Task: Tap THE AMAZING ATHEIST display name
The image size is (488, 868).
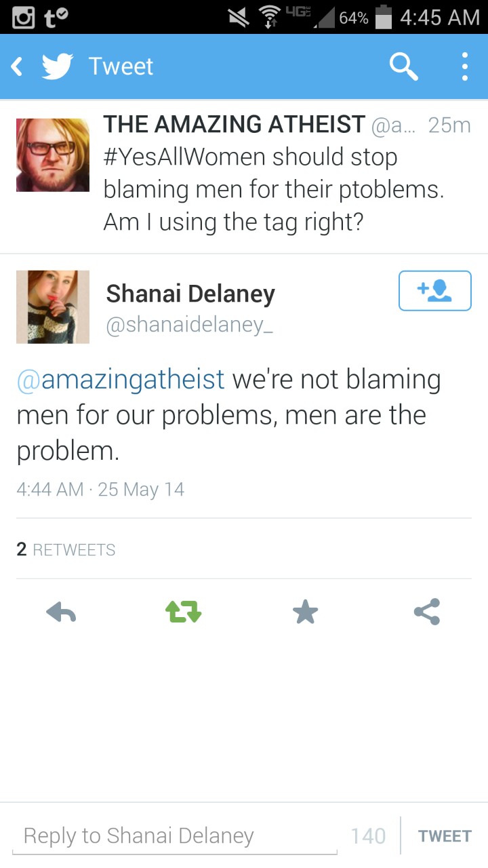Action: pos(234,125)
